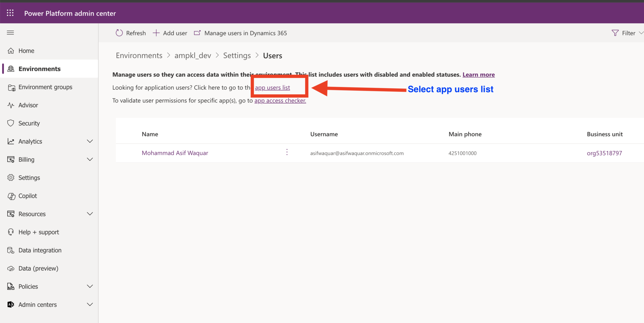Viewport: 644px width, 323px height.
Task: Click the hamburger navigation collapse icon
Action: (10, 32)
